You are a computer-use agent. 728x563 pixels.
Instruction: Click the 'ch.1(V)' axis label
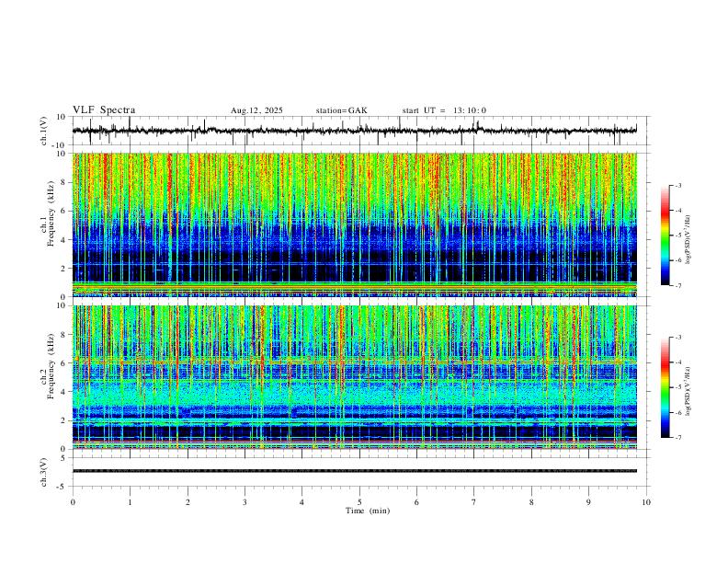44,131
